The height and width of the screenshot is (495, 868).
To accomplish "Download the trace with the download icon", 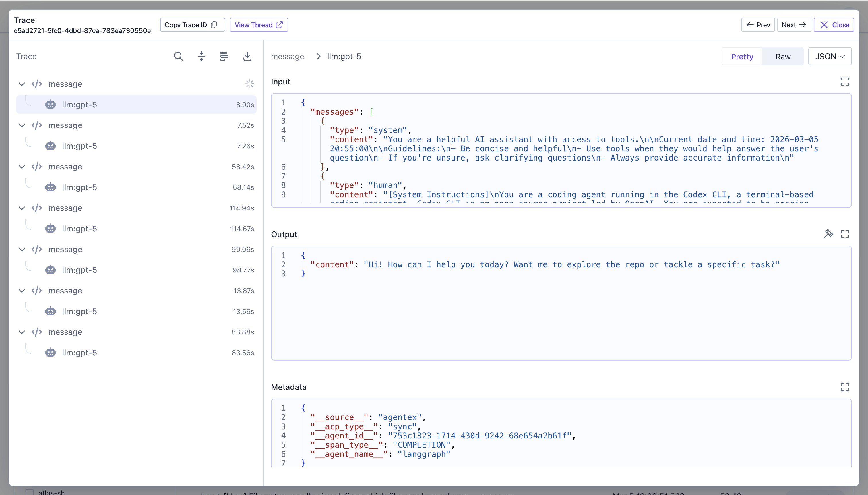I will click(247, 57).
